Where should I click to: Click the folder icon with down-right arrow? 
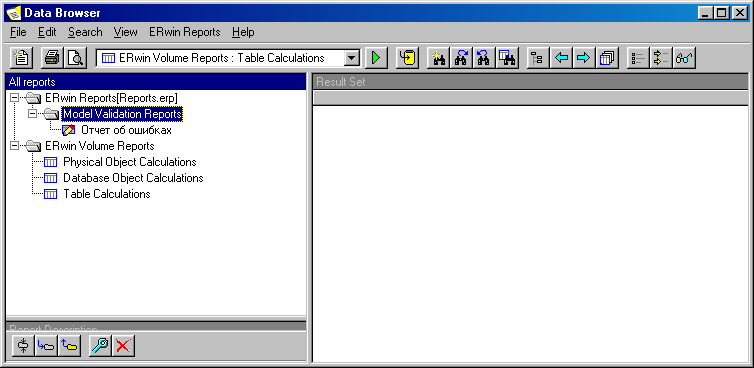point(46,345)
